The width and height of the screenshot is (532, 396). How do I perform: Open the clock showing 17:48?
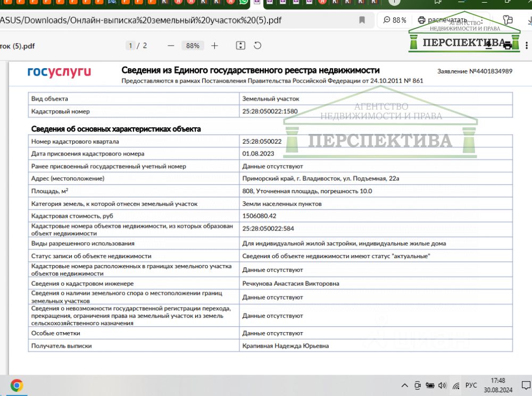[498, 385]
